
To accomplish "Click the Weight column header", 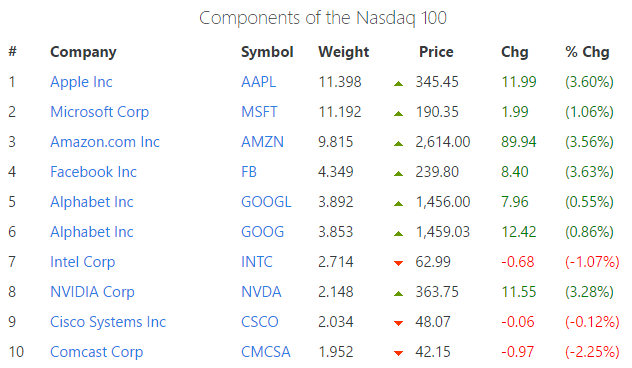I will (x=343, y=52).
